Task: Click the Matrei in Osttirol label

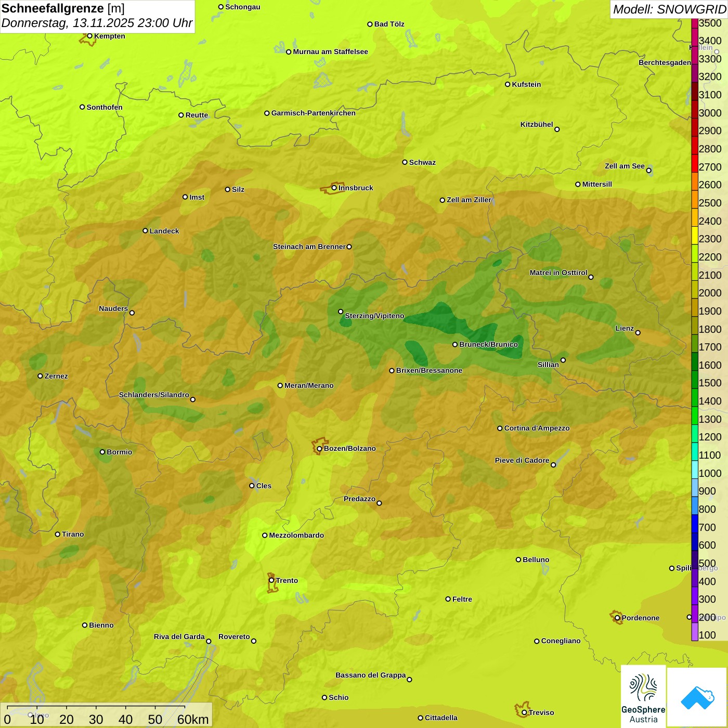Action: click(558, 272)
